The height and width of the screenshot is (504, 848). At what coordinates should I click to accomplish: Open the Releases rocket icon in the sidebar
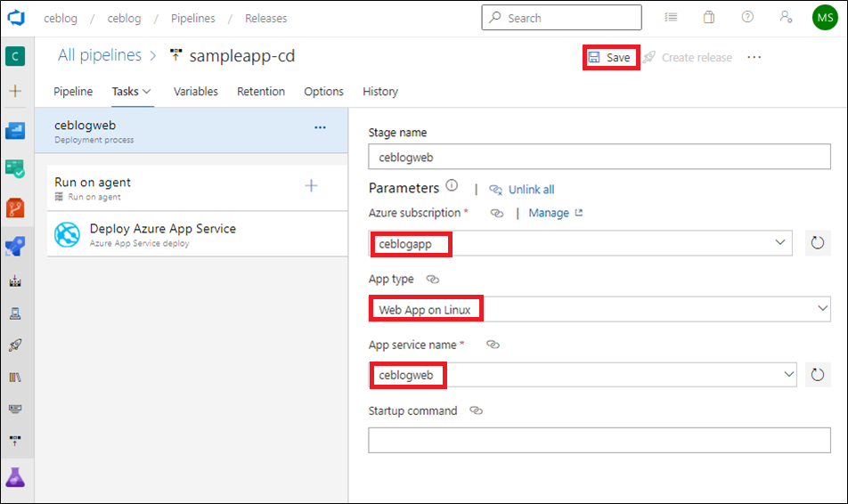(x=15, y=345)
